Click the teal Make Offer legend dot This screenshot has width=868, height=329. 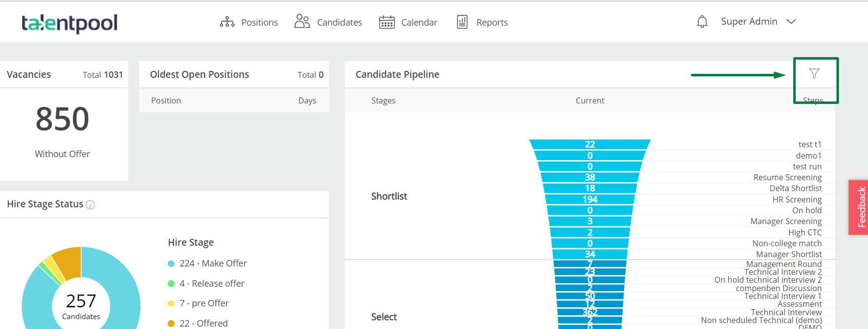click(171, 263)
